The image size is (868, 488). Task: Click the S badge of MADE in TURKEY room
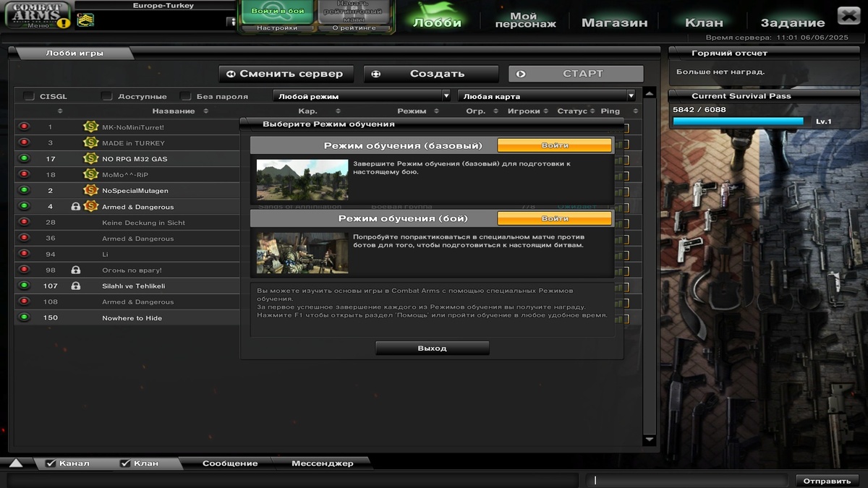tap(90, 142)
